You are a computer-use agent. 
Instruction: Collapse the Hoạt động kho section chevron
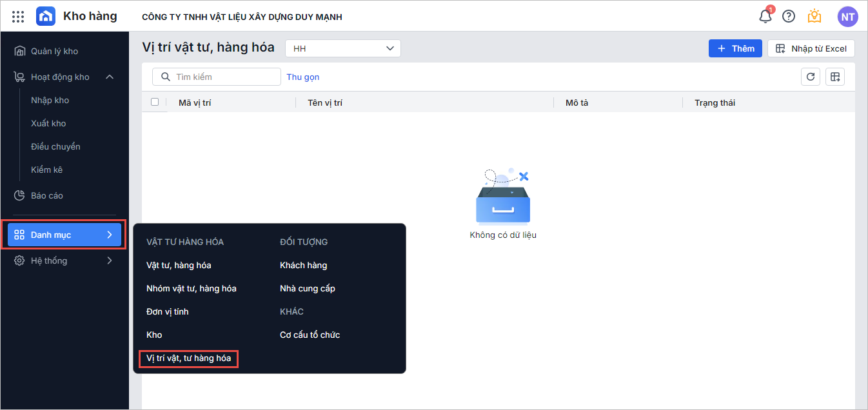[110, 77]
